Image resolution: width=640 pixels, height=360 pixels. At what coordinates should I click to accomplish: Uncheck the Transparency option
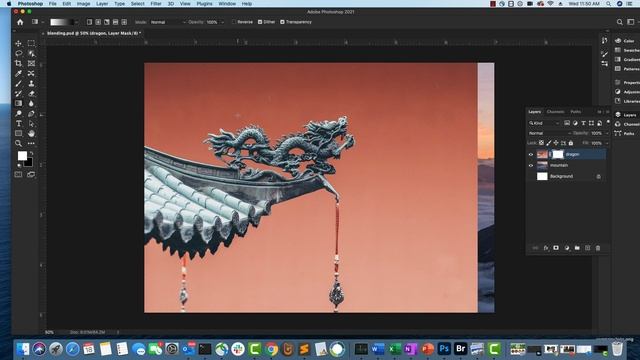click(282, 22)
